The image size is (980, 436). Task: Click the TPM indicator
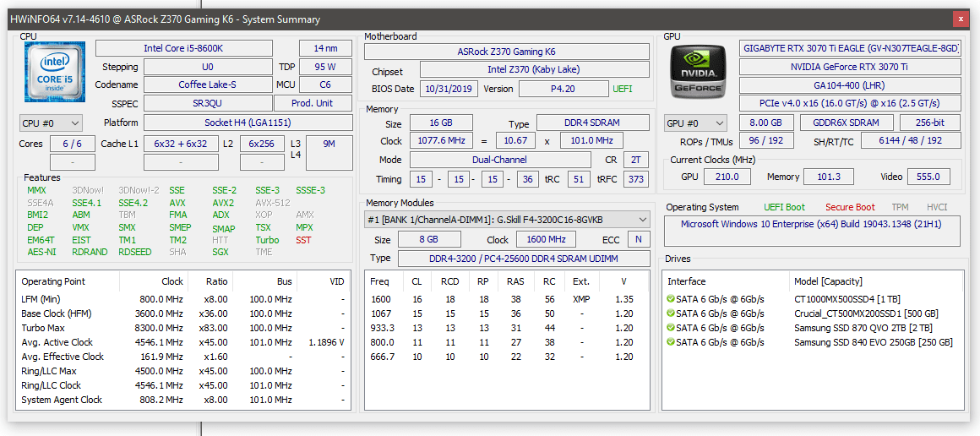pyautogui.click(x=901, y=207)
